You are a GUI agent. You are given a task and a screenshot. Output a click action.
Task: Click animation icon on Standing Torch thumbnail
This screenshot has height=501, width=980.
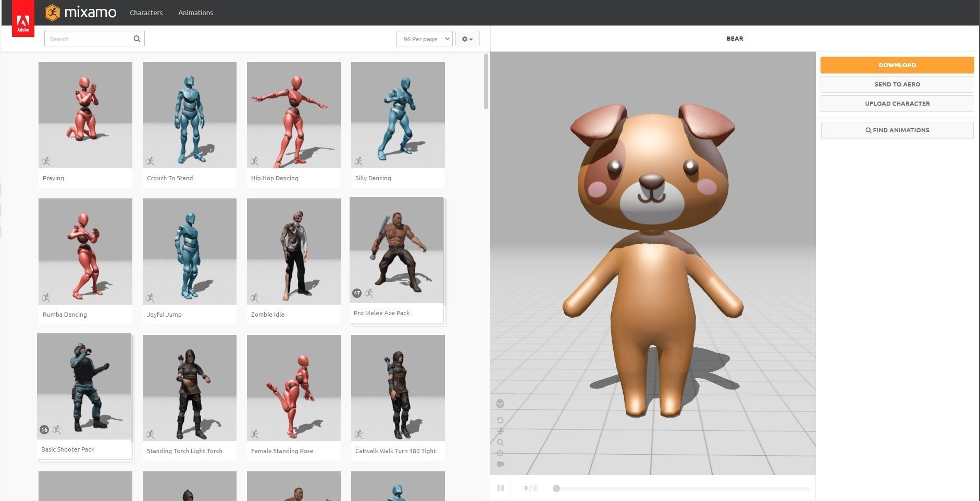(151, 434)
